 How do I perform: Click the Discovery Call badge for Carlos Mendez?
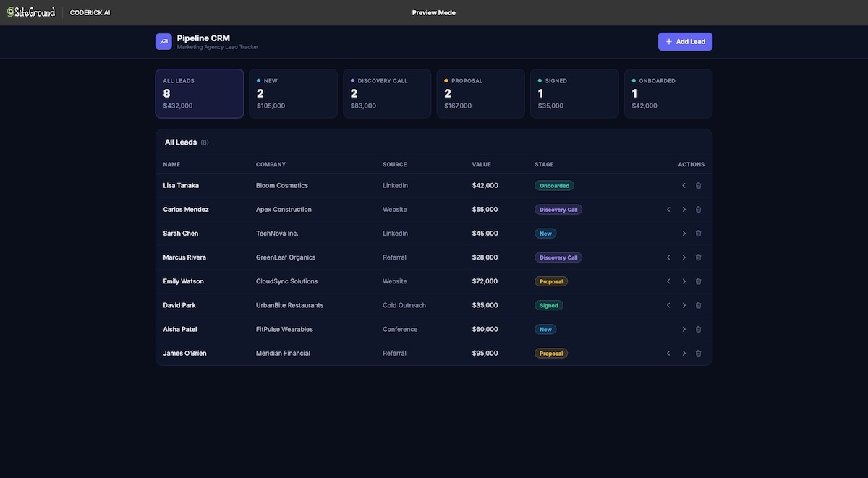pos(558,210)
